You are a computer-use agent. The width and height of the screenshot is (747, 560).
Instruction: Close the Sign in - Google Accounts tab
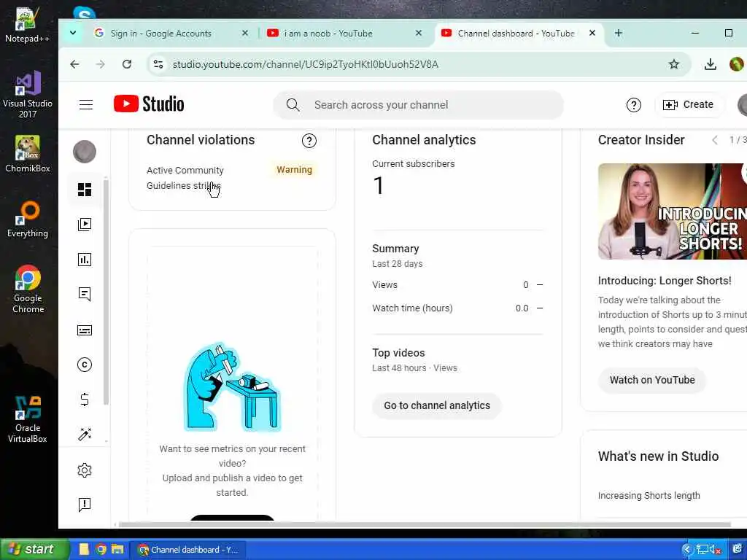point(245,33)
